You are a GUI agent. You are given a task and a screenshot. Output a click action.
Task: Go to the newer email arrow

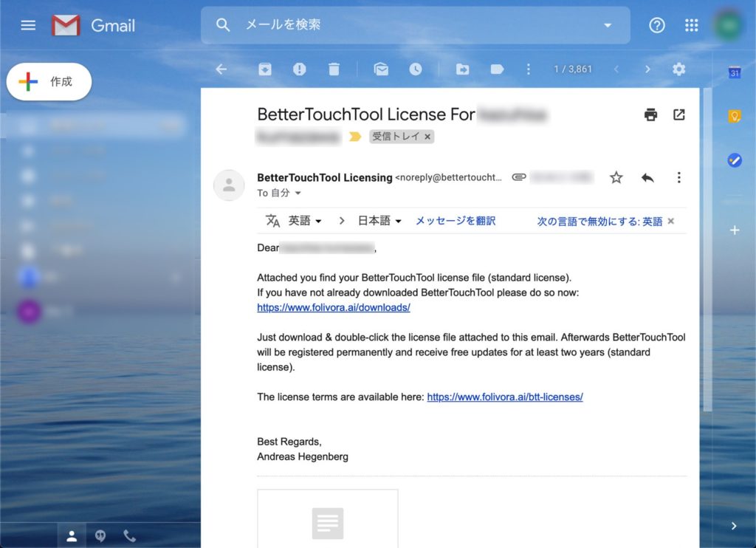tap(616, 69)
